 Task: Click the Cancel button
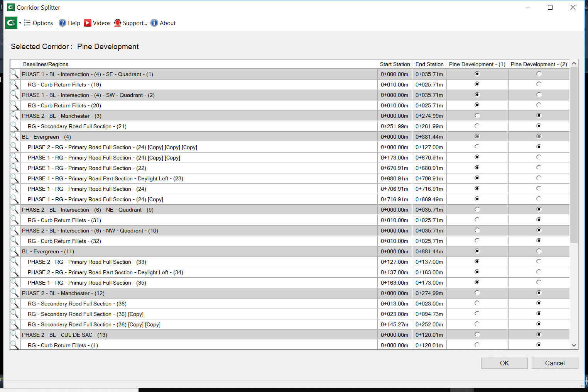pyautogui.click(x=555, y=363)
